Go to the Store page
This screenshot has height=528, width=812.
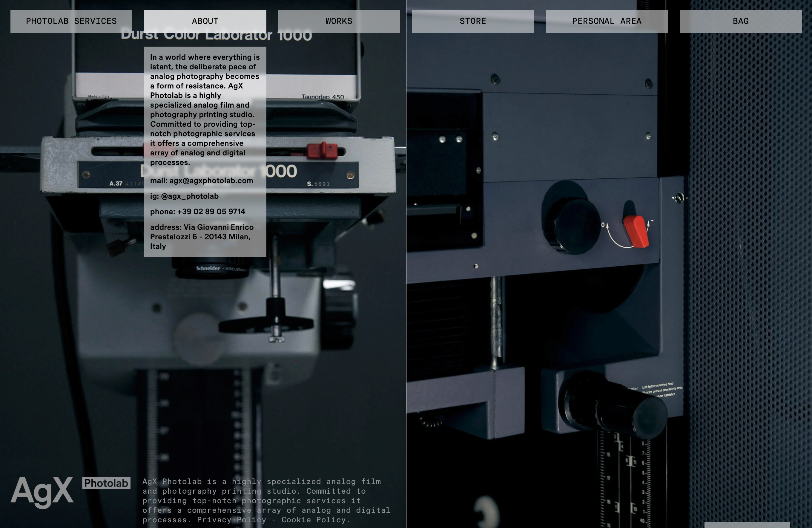tap(472, 21)
